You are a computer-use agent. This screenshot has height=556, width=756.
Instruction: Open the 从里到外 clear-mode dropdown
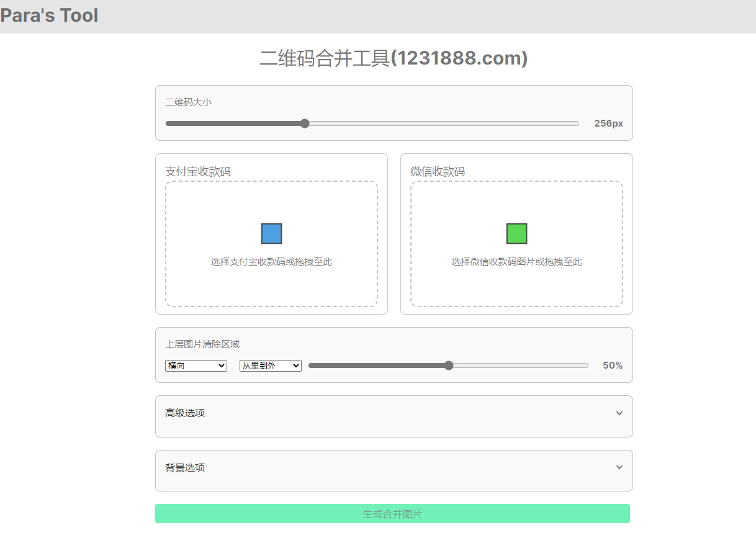coord(270,365)
